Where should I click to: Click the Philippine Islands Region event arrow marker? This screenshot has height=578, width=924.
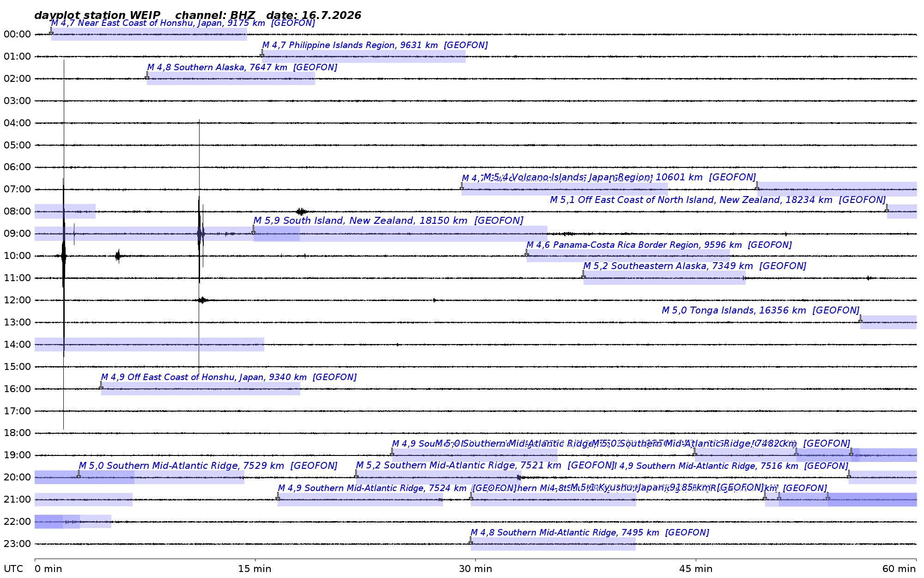pyautogui.click(x=262, y=53)
